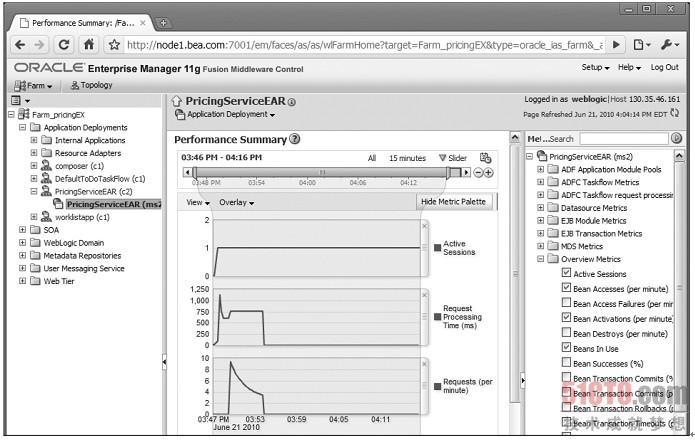Check Bean Successes (%) metric
This screenshot has width=695, height=440.
[x=566, y=362]
